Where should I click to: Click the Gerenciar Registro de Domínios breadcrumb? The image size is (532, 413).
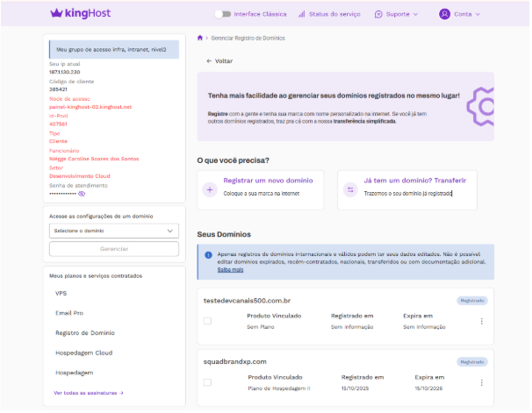[248, 39]
